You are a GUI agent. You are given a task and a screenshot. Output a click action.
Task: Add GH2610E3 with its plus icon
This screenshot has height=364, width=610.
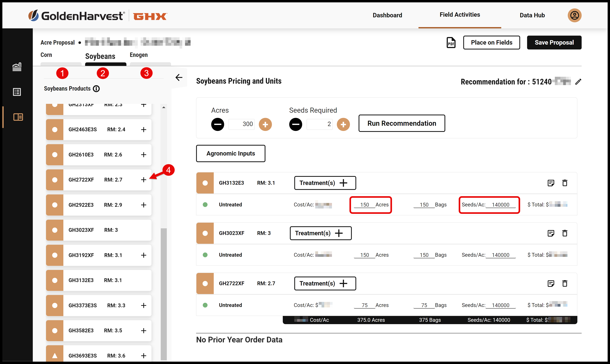pos(144,155)
